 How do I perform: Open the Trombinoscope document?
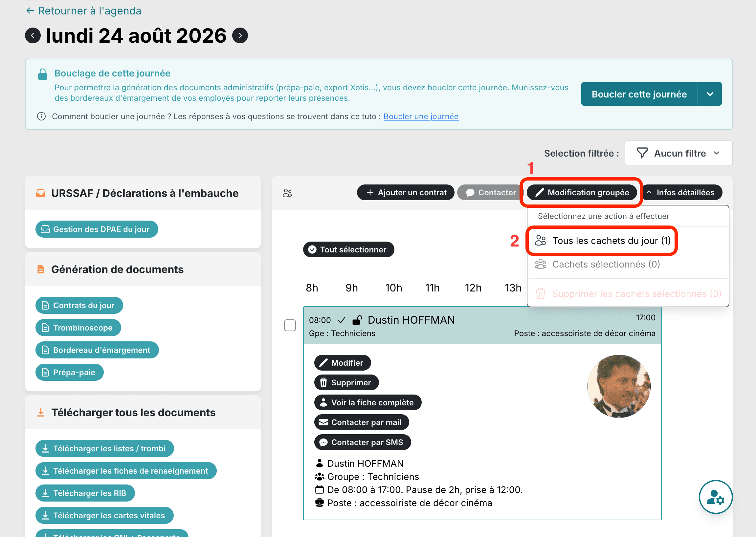pos(78,328)
